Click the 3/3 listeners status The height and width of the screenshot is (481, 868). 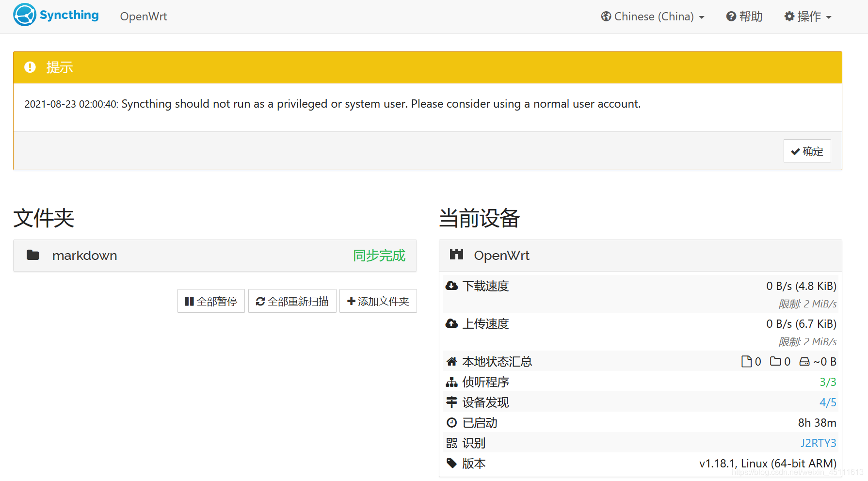(828, 382)
